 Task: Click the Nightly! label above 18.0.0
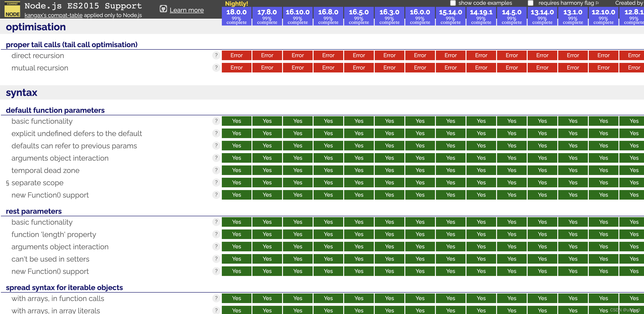(236, 4)
